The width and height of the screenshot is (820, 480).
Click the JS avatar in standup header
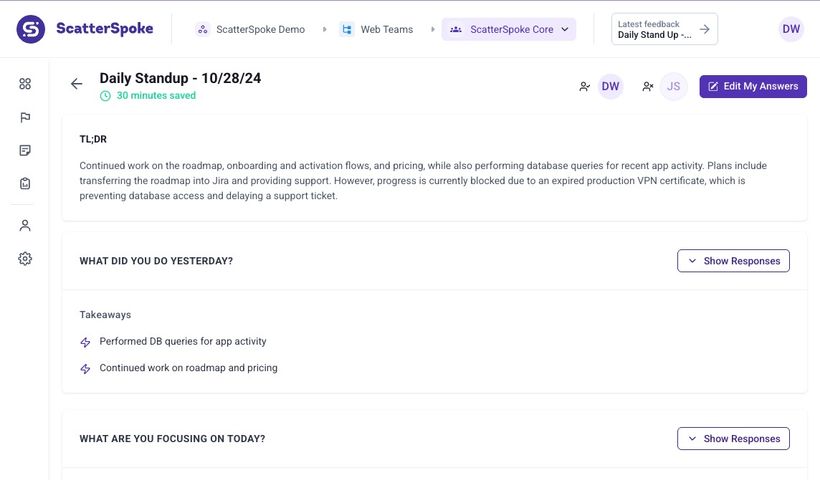tap(673, 86)
